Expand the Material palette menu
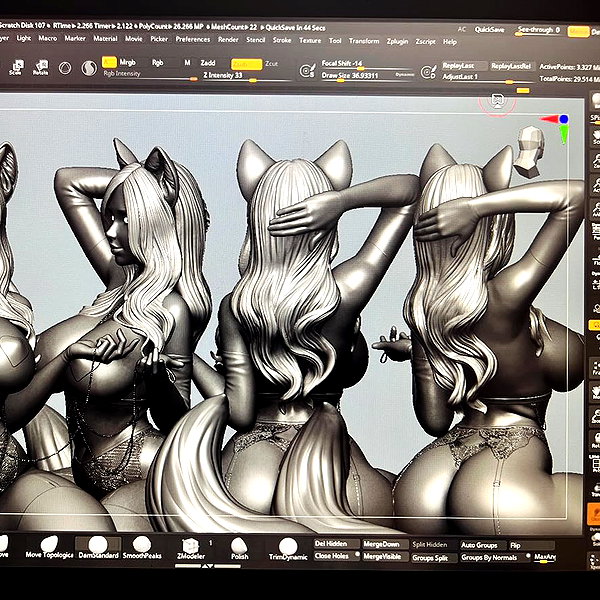The image size is (600, 600). [105, 39]
